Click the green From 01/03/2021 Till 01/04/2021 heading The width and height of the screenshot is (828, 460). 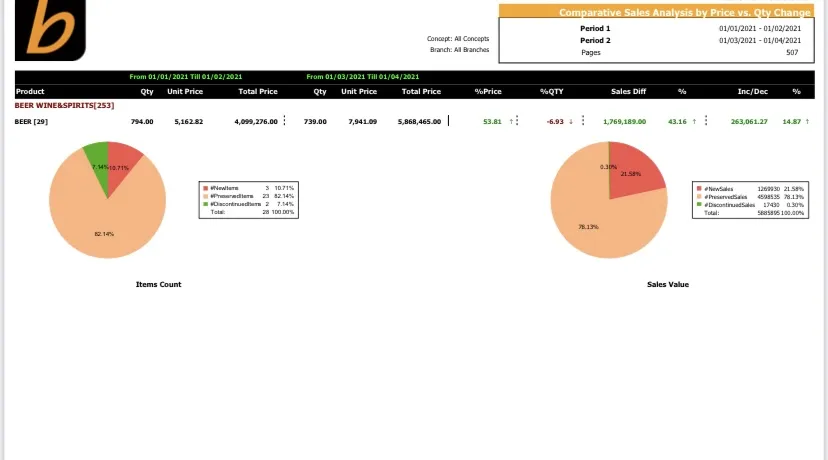tap(363, 77)
